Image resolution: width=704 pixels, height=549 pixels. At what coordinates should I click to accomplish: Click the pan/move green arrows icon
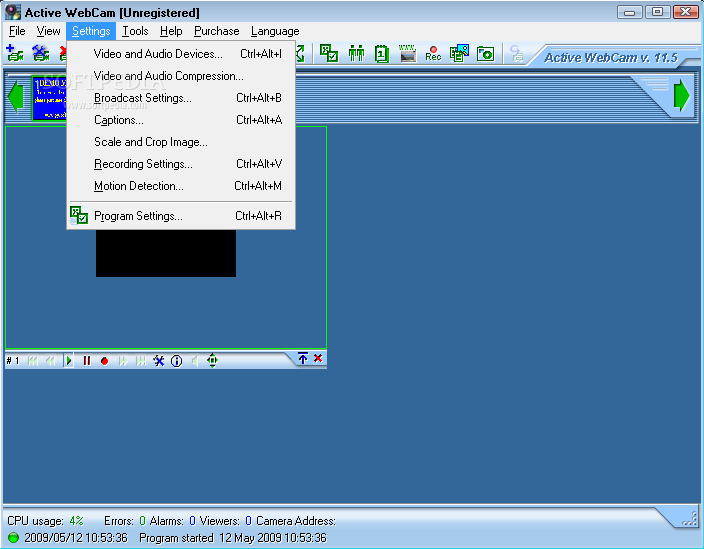(x=212, y=360)
